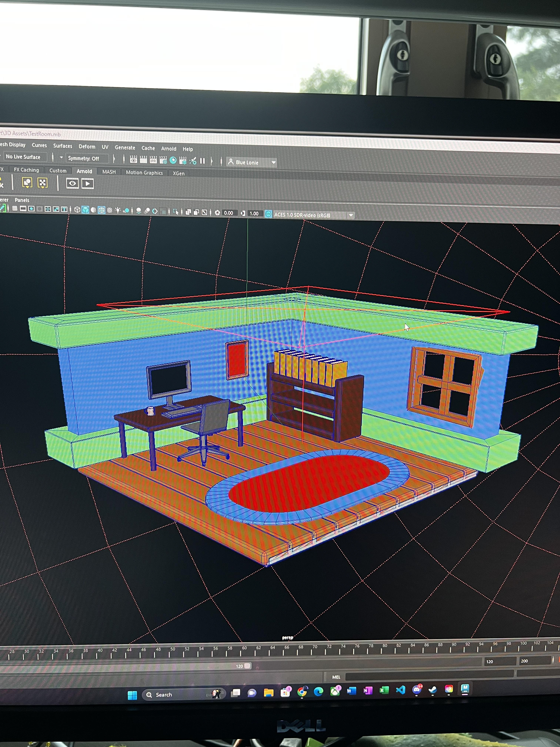Open the Arnold menu in menu bar
Image resolution: width=560 pixels, height=747 pixels.
169,149
